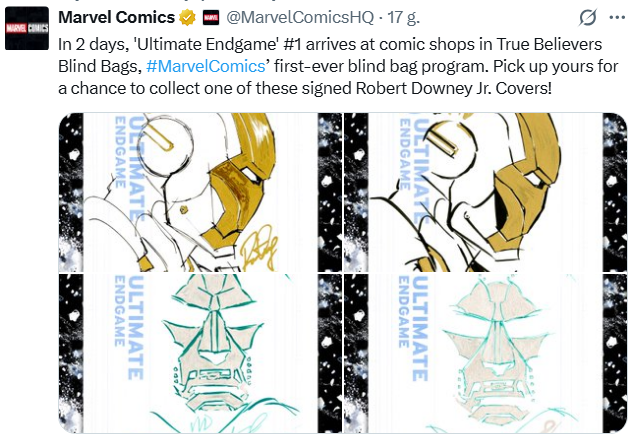This screenshot has width=632, height=436.
Task: Click Ultimate Endgame title on top-left cover
Action: tap(129, 167)
